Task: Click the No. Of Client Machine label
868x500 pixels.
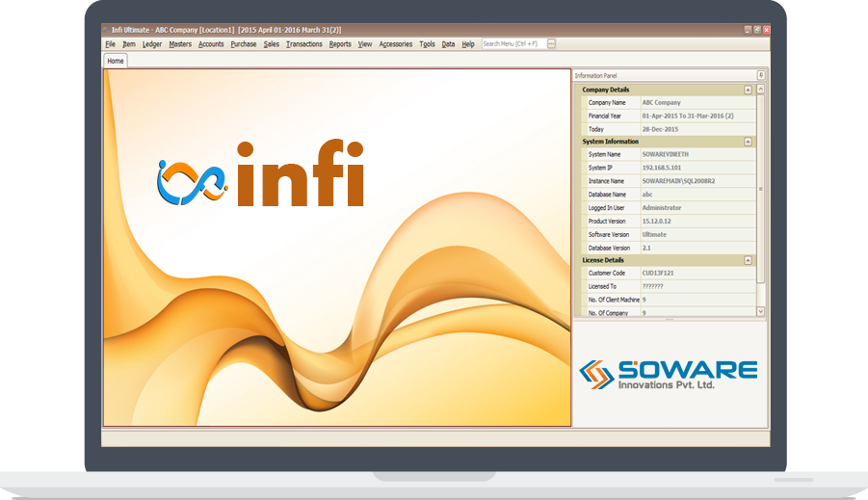Action: (x=614, y=300)
